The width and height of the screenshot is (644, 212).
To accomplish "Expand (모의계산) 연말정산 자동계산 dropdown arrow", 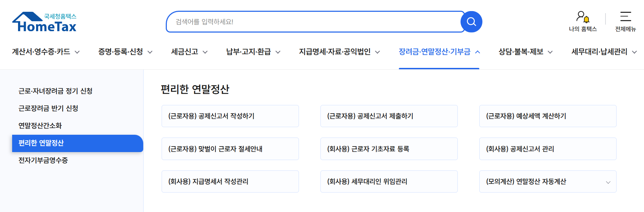I will coord(608,182).
